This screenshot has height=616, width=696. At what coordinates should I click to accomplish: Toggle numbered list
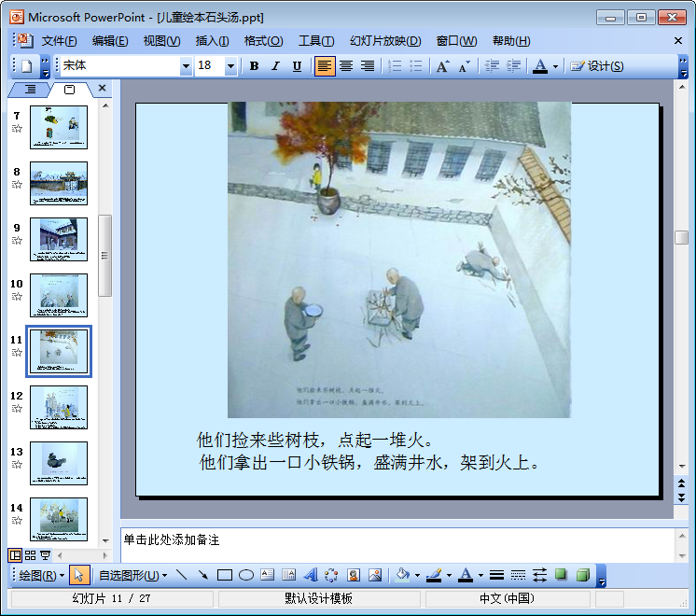tap(395, 66)
